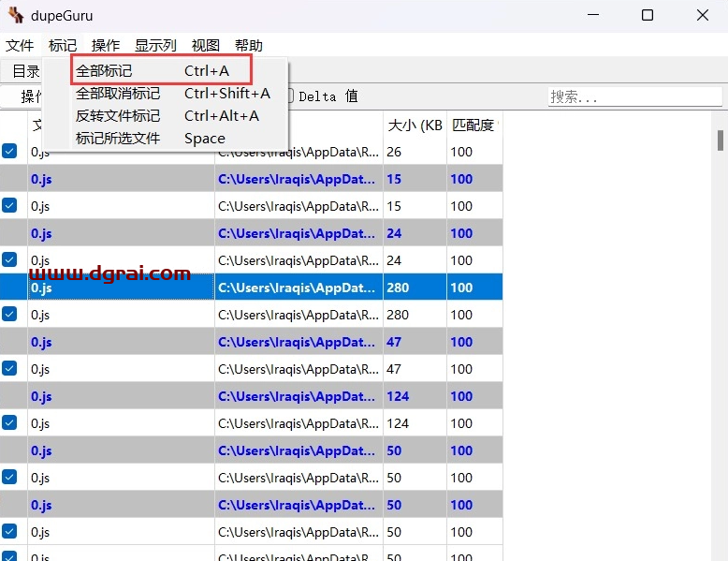The image size is (728, 561).
Task: Focus the 搜索... search field
Action: point(634,96)
